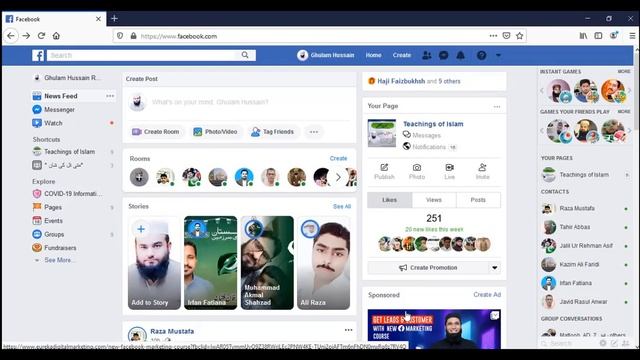Click Publish on Your Page
640x360 pixels.
click(384, 171)
